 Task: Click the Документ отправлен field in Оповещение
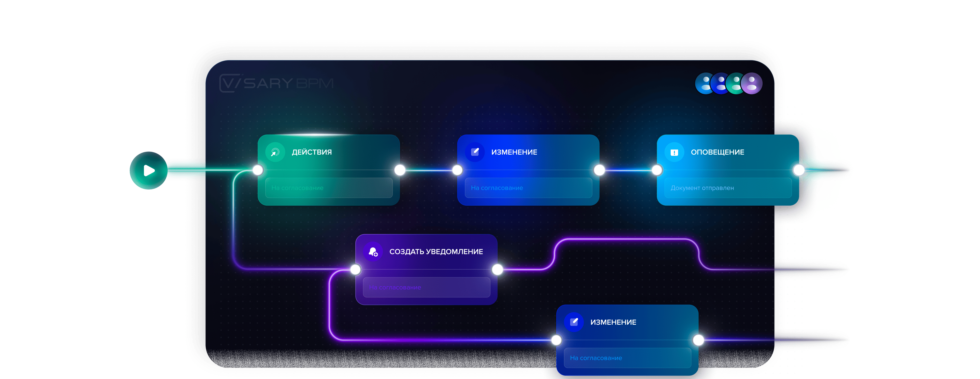pos(728,188)
